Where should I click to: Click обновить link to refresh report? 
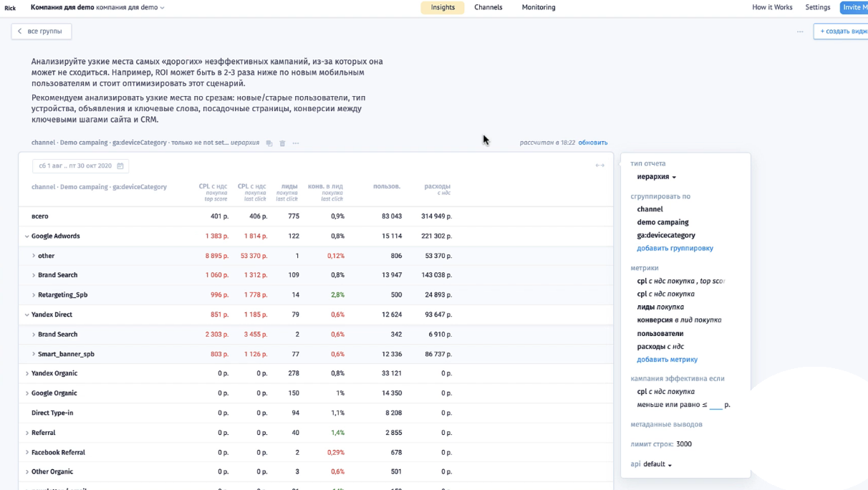593,143
